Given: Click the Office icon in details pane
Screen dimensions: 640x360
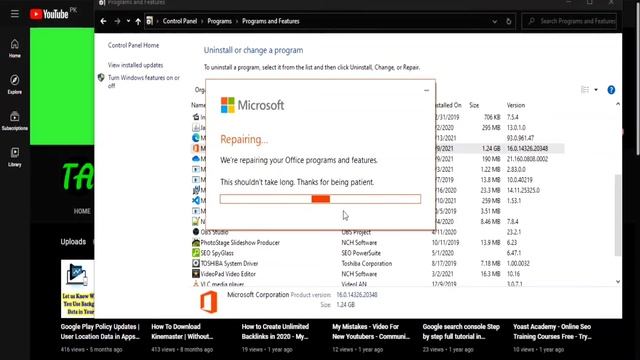Looking at the screenshot, I should pos(209,302).
